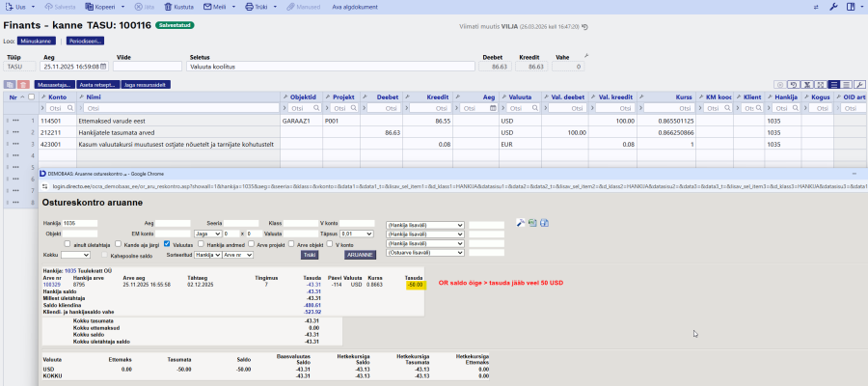Click the wrench settings icon at top right
Image resolution: width=868 pixels, height=386 pixels.
(834, 7)
